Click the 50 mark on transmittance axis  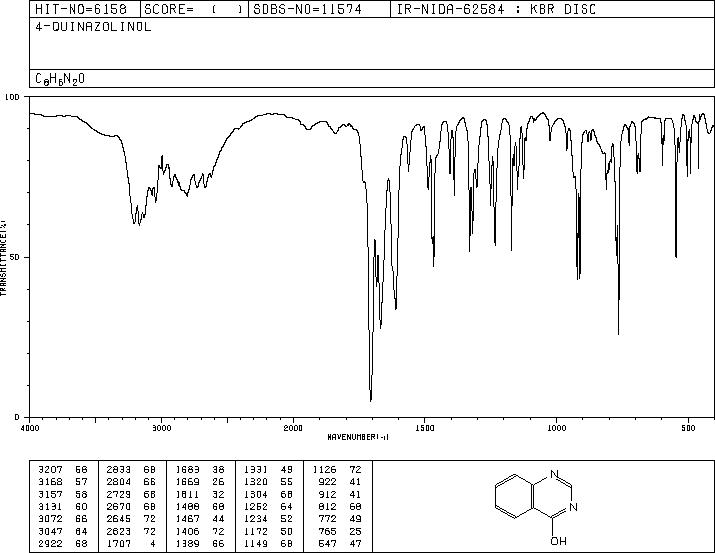pos(16,257)
